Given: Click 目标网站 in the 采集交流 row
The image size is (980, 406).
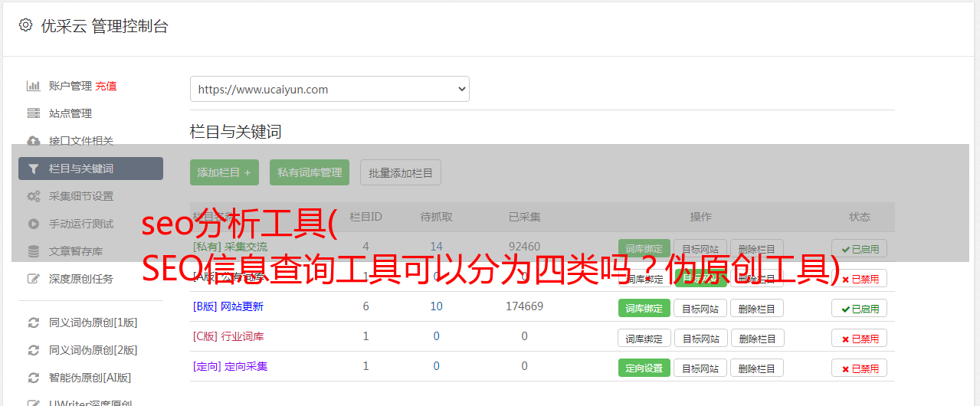Looking at the screenshot, I should pos(700,249).
